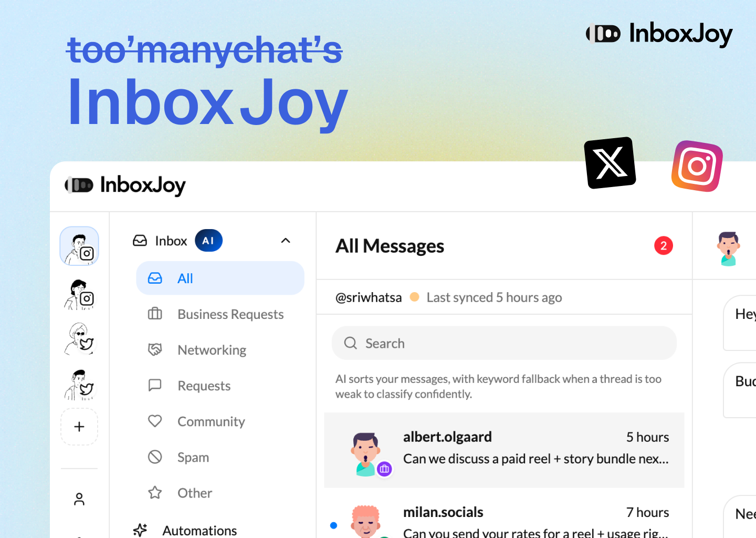This screenshot has width=756, height=538.
Task: Open the Automations section
Action: coord(199,530)
